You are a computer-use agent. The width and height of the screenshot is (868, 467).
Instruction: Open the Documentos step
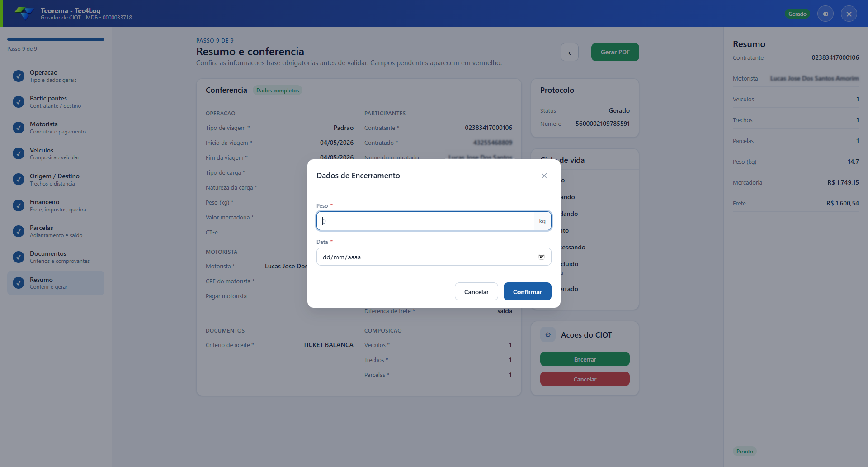coord(56,257)
